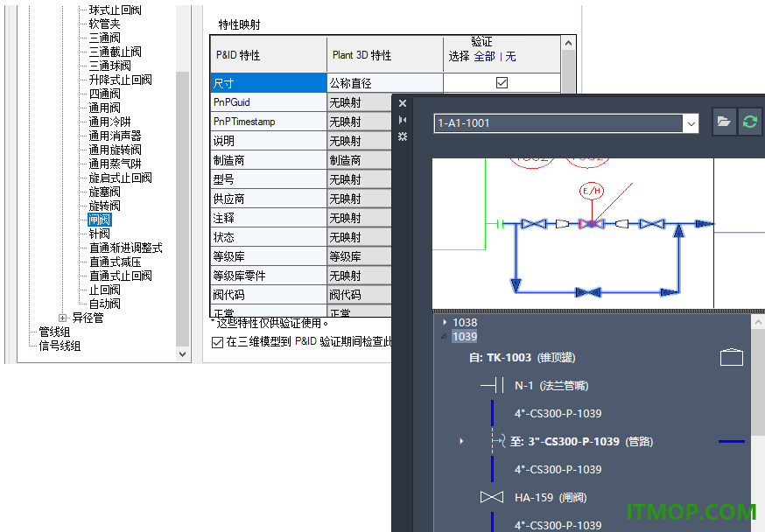Screen dimensions: 765x532
Task: Select 自动阀 tree item
Action: 105,304
